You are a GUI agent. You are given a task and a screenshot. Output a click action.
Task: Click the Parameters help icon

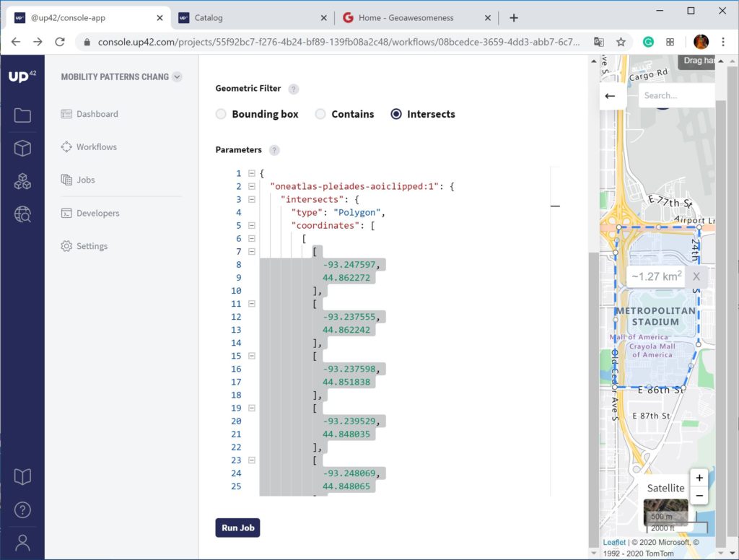pos(274,150)
